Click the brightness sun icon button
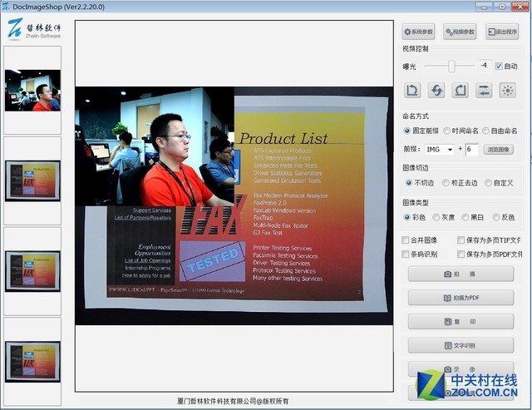The image size is (532, 410). (x=507, y=90)
